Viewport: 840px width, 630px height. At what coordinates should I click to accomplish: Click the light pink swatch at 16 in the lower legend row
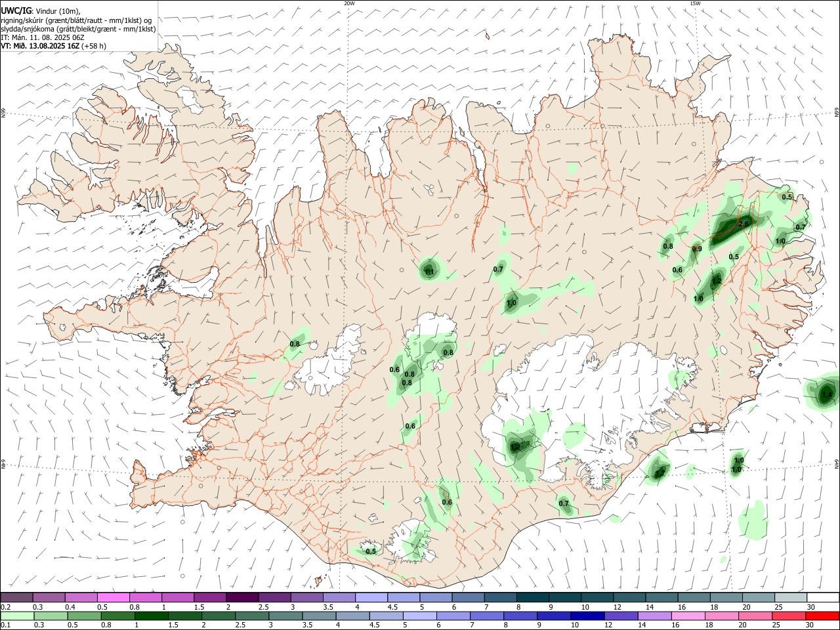coord(688,616)
